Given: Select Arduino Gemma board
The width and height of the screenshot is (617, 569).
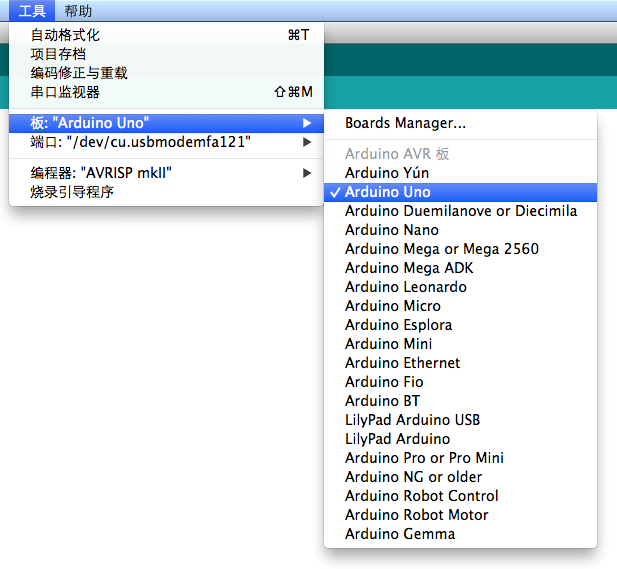Looking at the screenshot, I should point(400,534).
